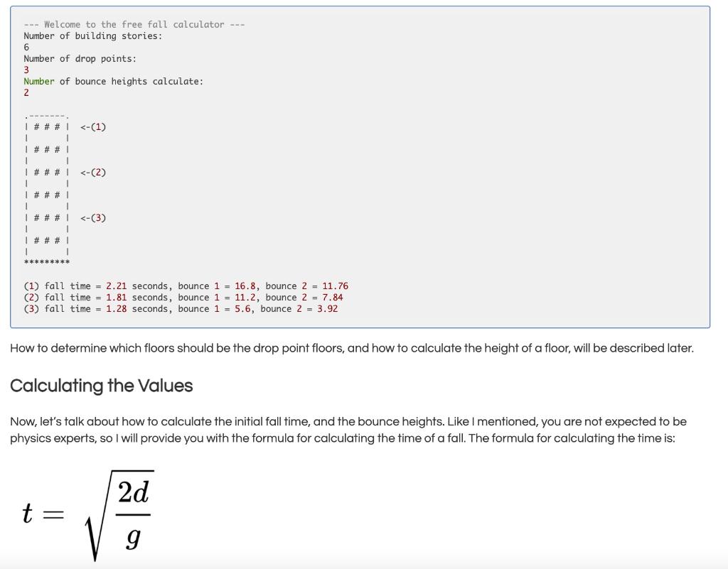Click the fall time value 2.21
This screenshot has height=569, width=728.
click(116, 286)
